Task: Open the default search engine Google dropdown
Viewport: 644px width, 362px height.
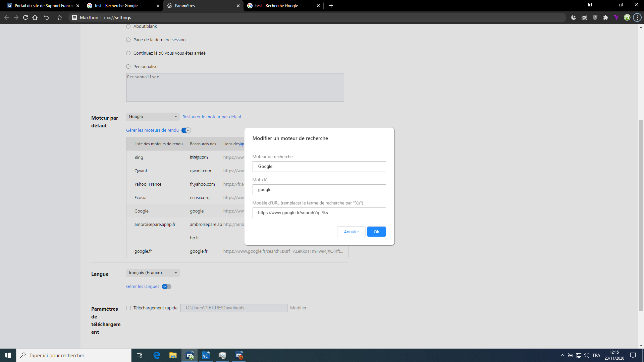Action: coord(153,117)
